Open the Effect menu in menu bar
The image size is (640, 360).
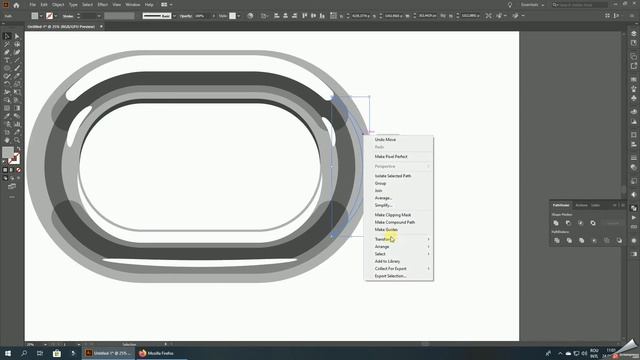(x=102, y=5)
